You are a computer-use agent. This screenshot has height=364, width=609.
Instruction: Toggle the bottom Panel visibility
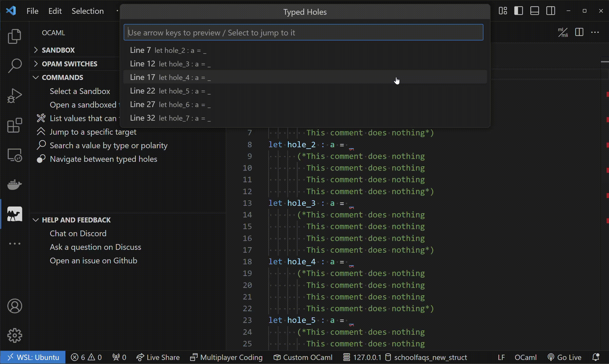(x=535, y=10)
